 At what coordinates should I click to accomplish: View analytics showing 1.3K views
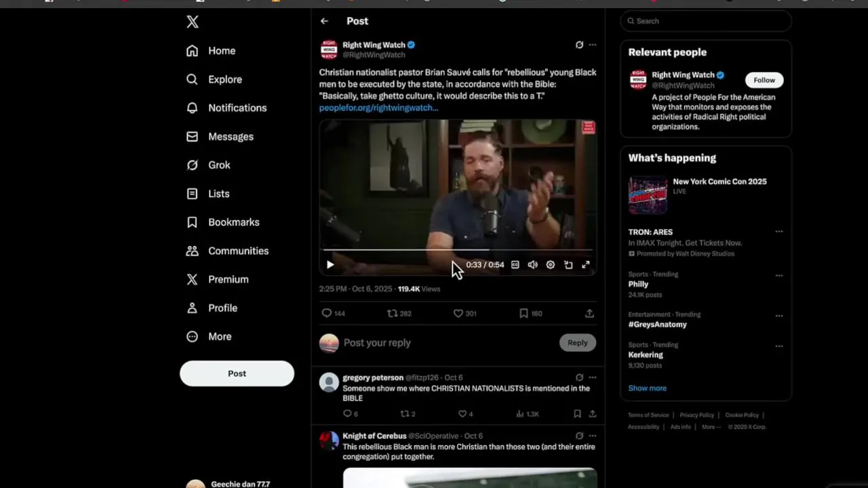tap(528, 413)
